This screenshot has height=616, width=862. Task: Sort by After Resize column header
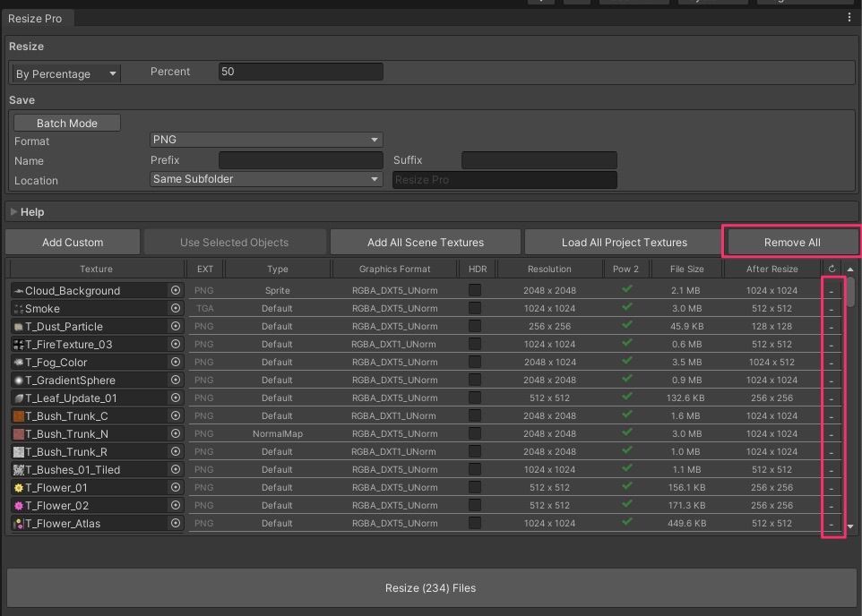point(771,269)
